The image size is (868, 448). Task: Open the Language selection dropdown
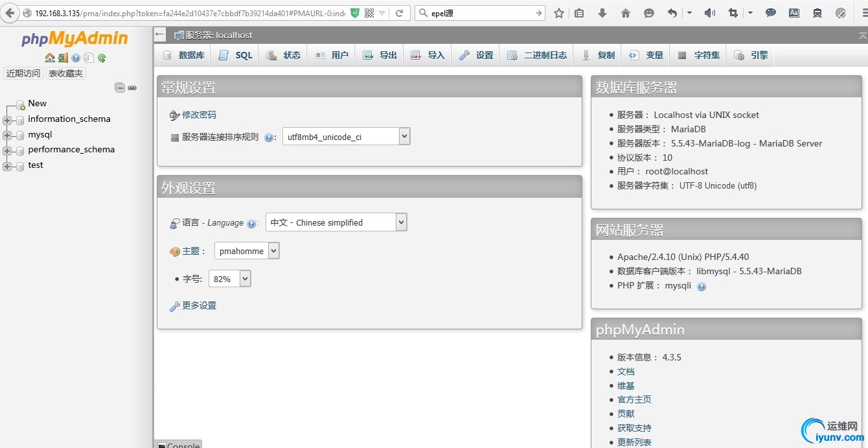coord(336,222)
